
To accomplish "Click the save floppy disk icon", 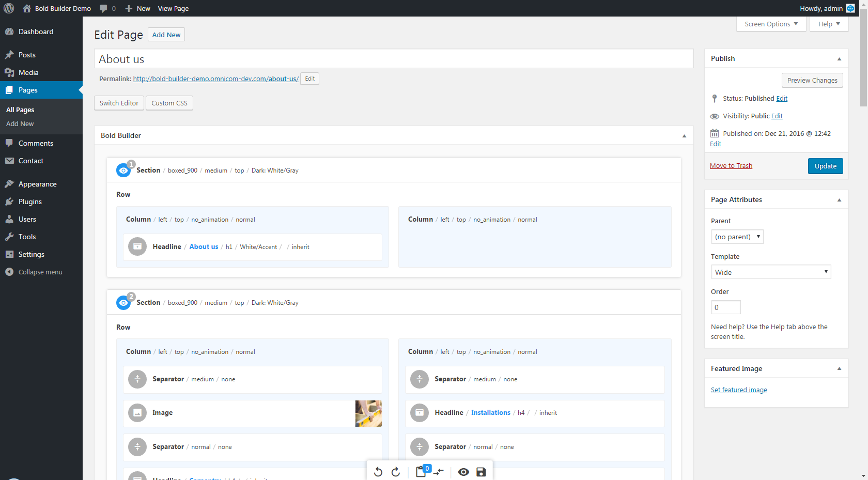I will coord(481,472).
